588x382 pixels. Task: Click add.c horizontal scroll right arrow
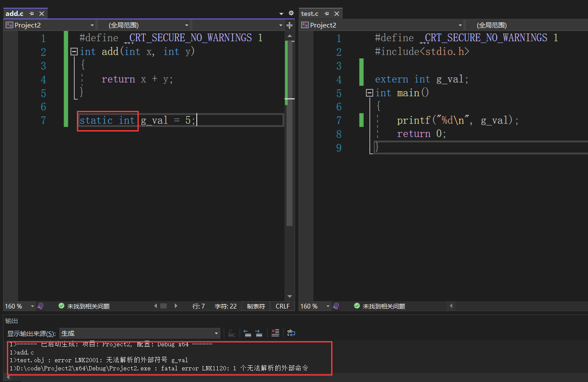[x=176, y=306]
